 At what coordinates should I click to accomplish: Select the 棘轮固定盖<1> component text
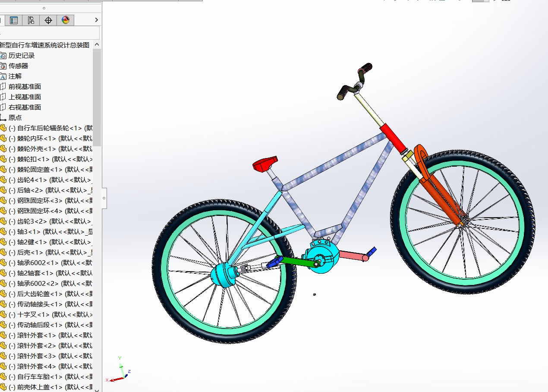(50, 170)
